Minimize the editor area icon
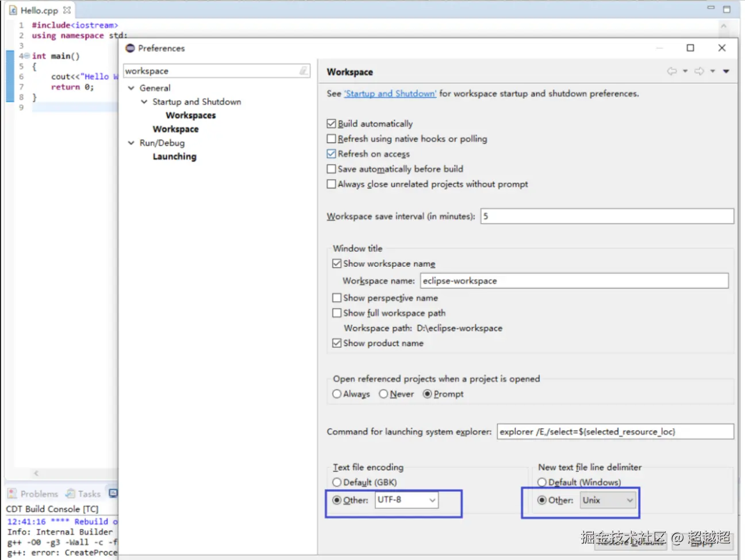The image size is (745, 560). click(711, 8)
